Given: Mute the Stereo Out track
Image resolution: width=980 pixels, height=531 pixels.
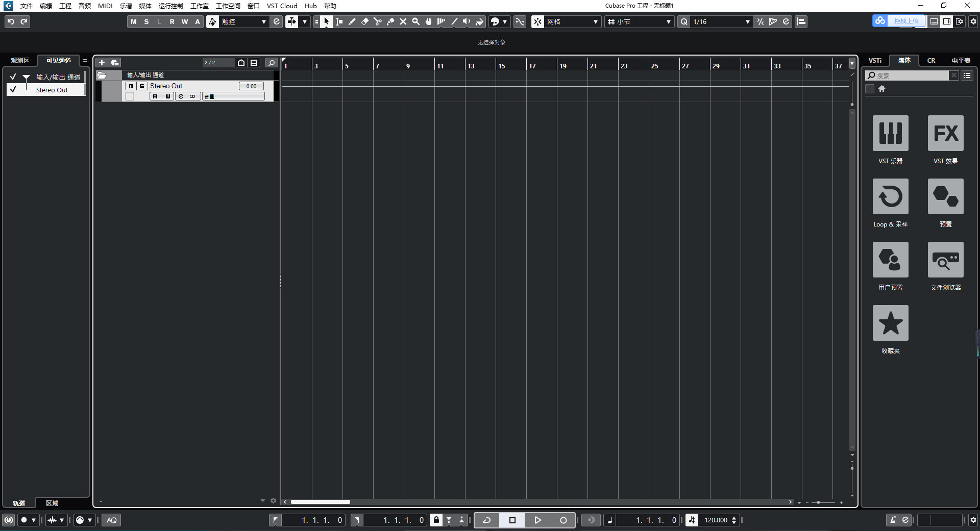Looking at the screenshot, I should pyautogui.click(x=131, y=86).
